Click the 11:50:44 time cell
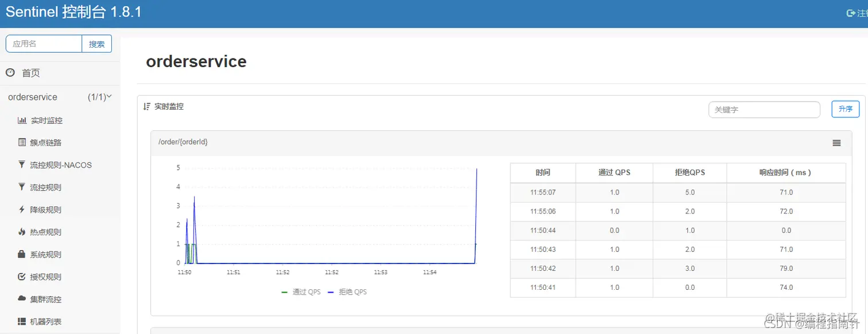868x334 pixels. coord(543,230)
